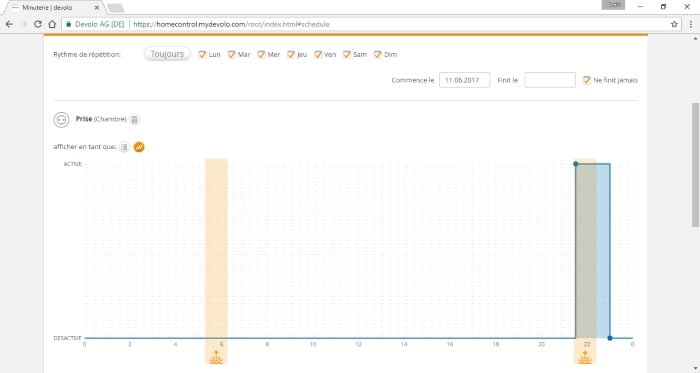
Task: Switch display to list view icon
Action: 125,147
